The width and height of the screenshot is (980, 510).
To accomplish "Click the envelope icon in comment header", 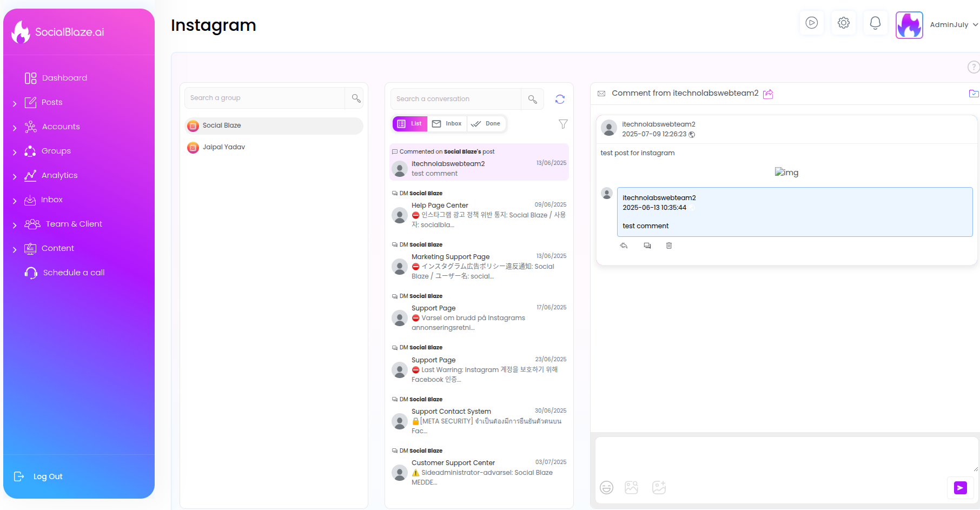I will [601, 94].
